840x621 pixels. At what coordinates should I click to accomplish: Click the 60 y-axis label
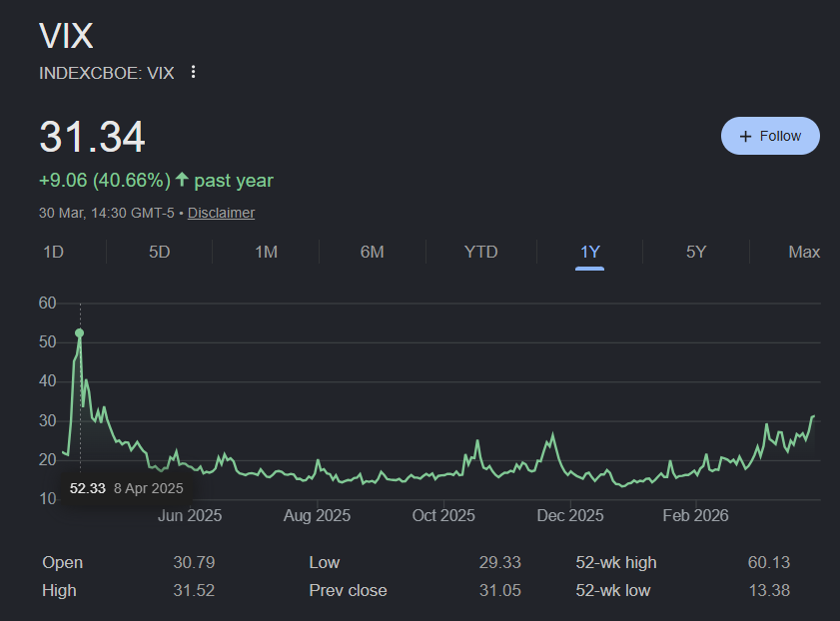click(x=47, y=303)
